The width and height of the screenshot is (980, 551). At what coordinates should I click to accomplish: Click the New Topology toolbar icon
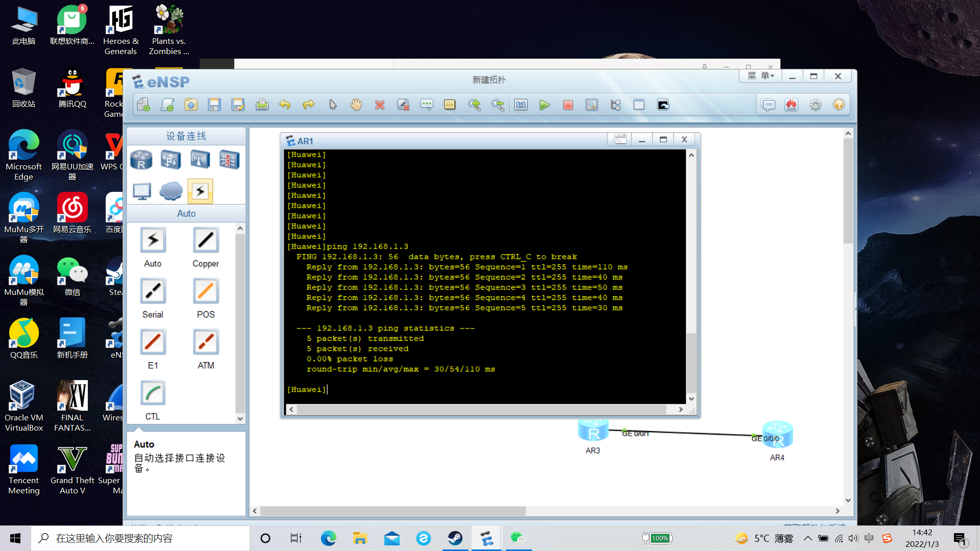(143, 105)
